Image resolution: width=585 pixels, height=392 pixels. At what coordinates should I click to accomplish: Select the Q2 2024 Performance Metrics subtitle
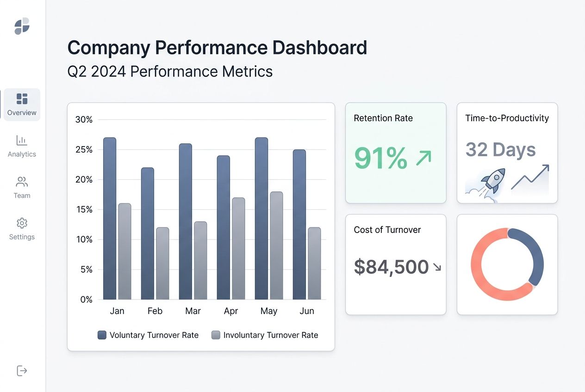[x=170, y=71]
